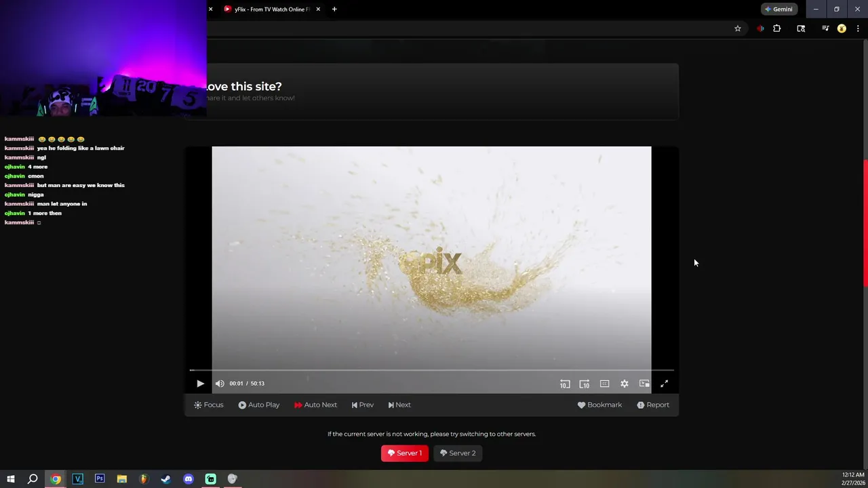Screen dimensions: 868x488
Task: Open a new browser tab
Action: pyautogui.click(x=334, y=9)
